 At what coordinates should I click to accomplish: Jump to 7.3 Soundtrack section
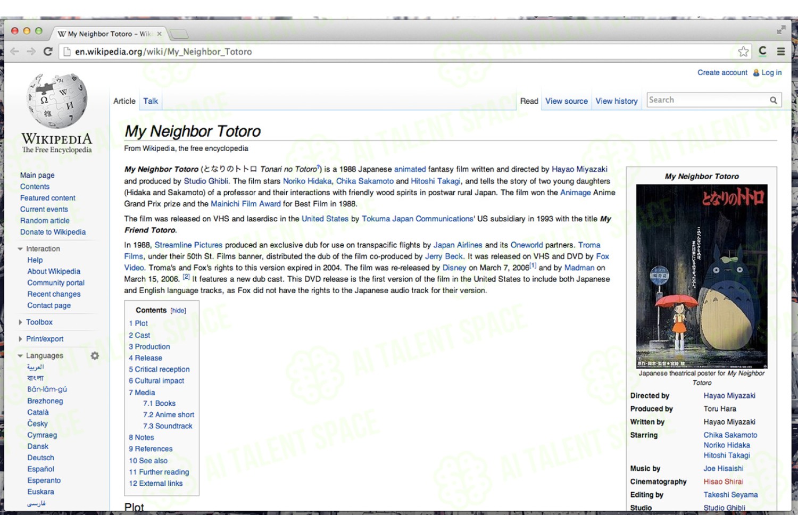point(168,426)
